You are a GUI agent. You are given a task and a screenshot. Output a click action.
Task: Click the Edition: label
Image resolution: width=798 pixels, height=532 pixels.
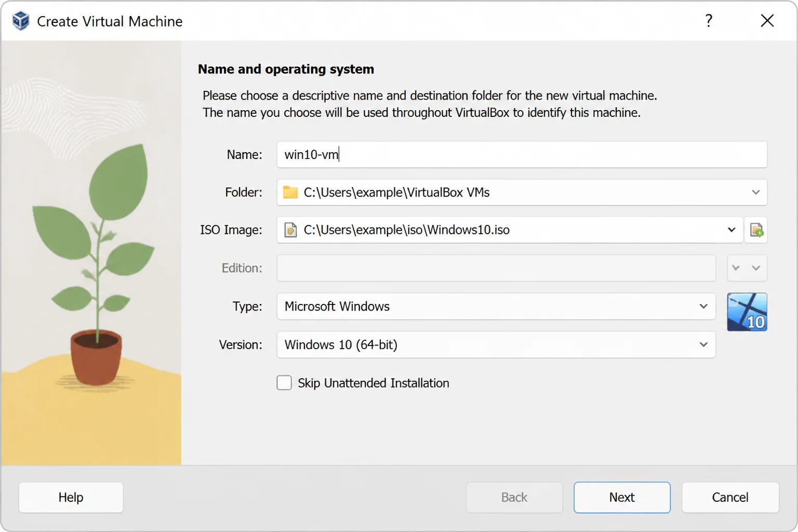tap(242, 268)
